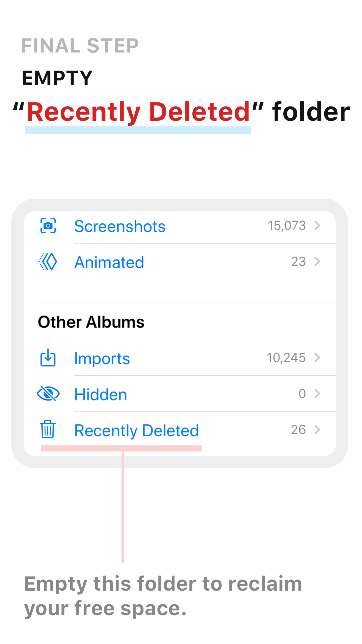Open the Recently Deleted folder
This screenshot has width=362, height=644.
pos(136,430)
